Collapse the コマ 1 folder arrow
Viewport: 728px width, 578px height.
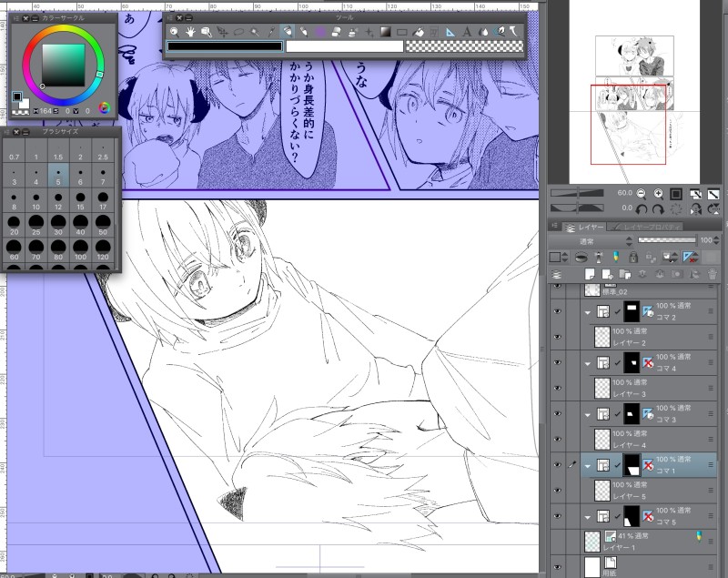(x=587, y=466)
